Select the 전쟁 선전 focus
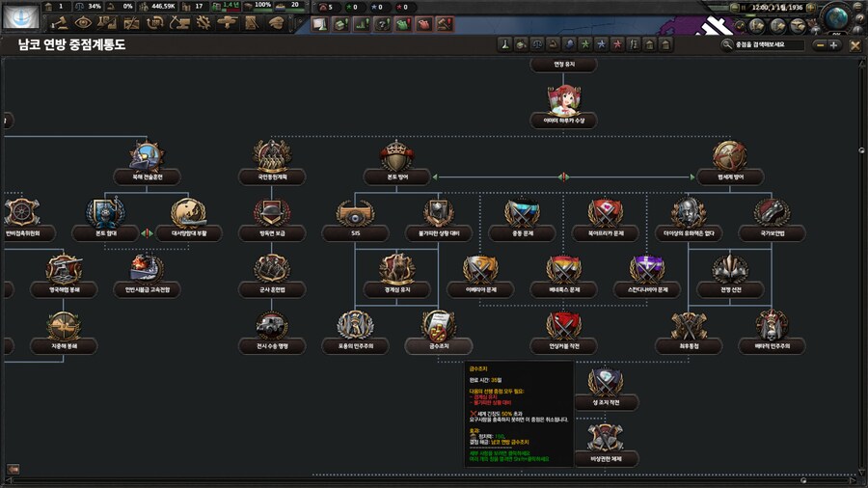The width and height of the screenshot is (868, 488). click(x=729, y=274)
